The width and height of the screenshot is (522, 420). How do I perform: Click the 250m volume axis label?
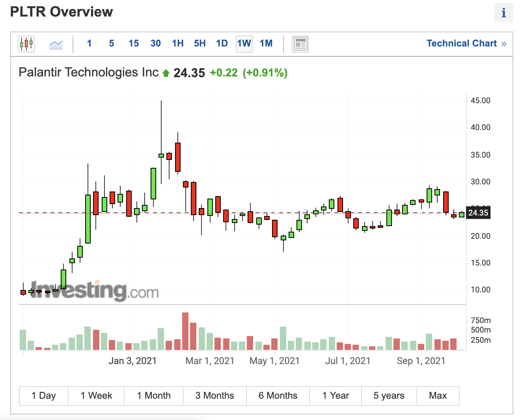tap(481, 340)
